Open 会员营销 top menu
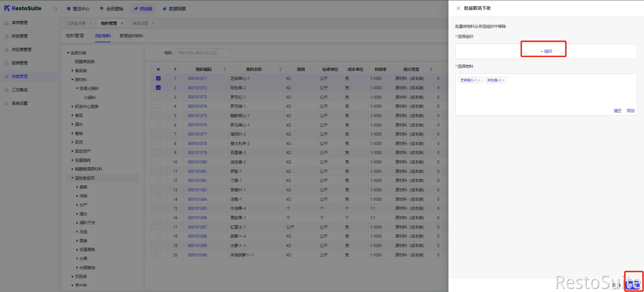The height and width of the screenshot is (292, 644). (111, 9)
